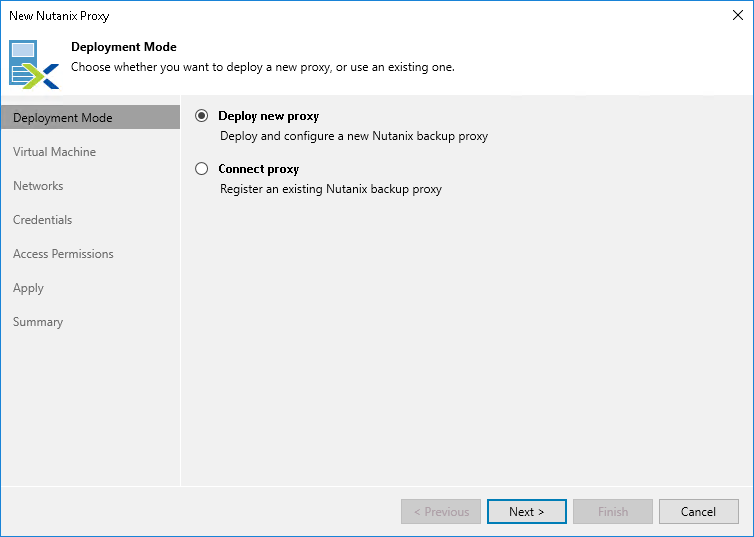This screenshot has height=537, width=754.
Task: Select the Connect proxy radio button
Action: click(201, 169)
